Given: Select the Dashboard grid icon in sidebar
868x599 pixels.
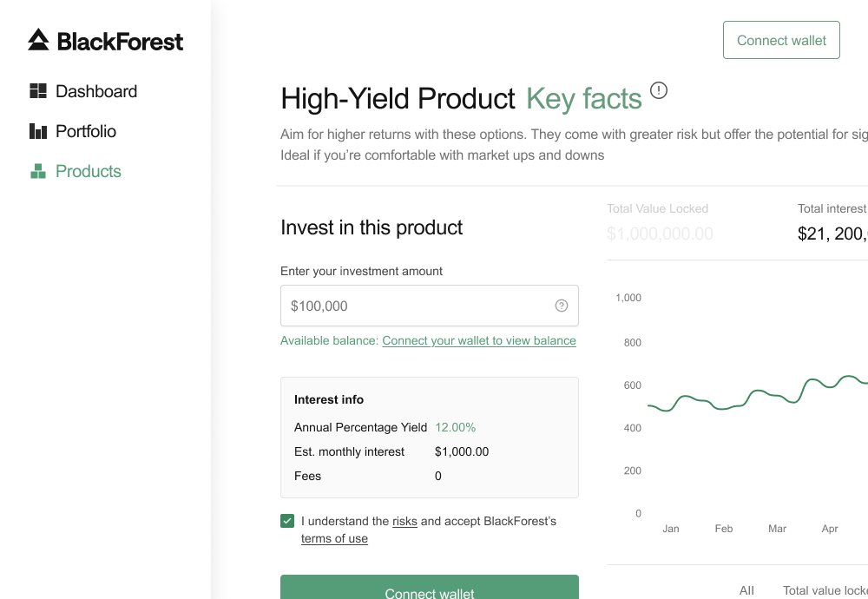Looking at the screenshot, I should click(37, 90).
